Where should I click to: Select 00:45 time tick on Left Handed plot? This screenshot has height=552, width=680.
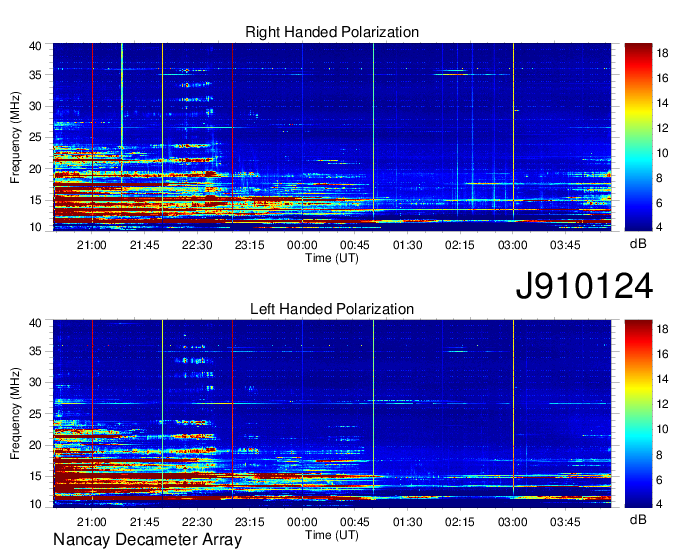tap(355, 522)
